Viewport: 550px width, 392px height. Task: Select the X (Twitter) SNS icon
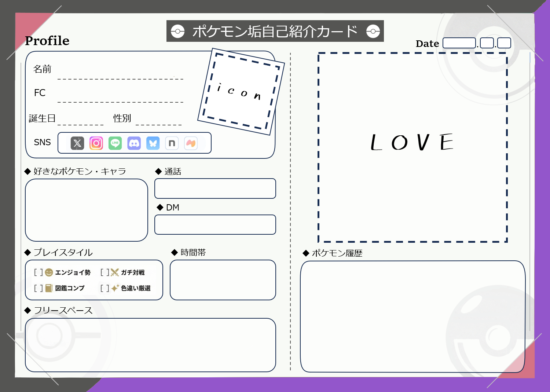(x=77, y=143)
